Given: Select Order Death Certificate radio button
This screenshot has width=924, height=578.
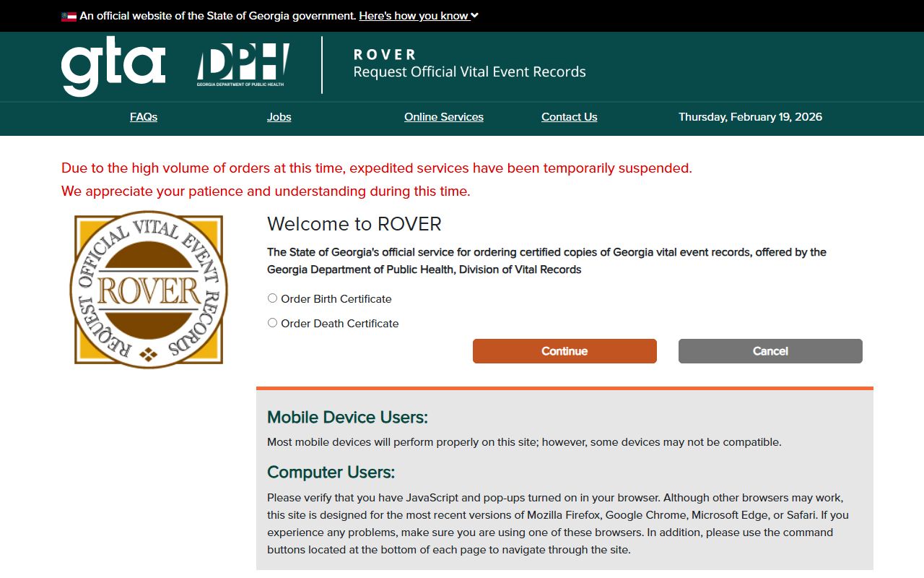Looking at the screenshot, I should click(x=272, y=323).
